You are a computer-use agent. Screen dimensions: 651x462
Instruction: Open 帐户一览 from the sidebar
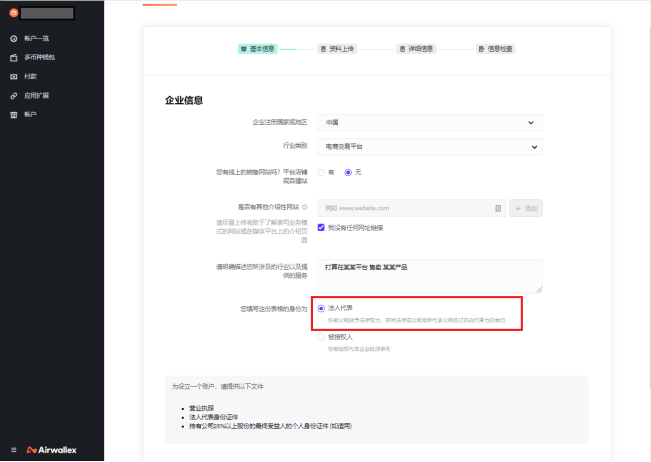coord(36,38)
